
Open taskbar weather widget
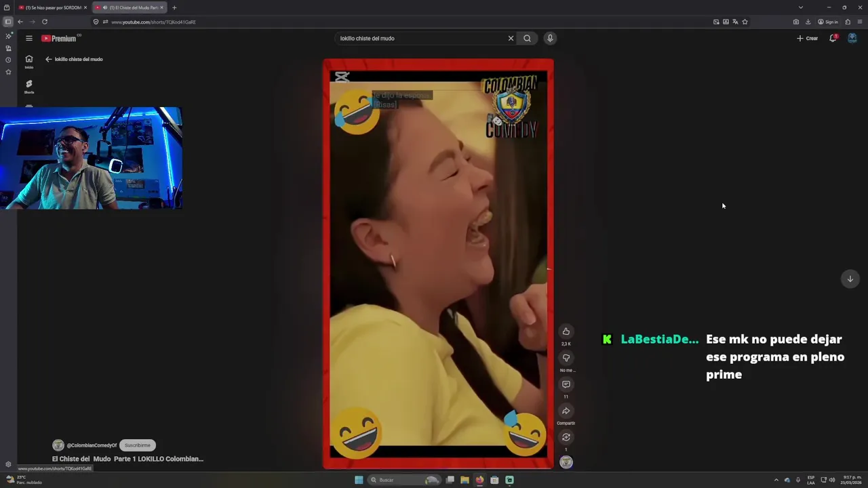click(x=24, y=480)
